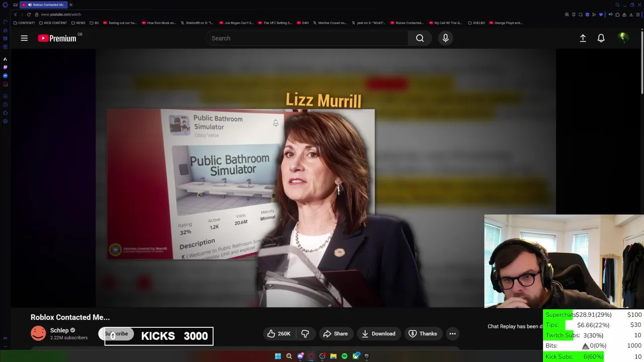Screen dimensions: 644x362
Task: Open Spotify from the taskbar
Action: [344, 356]
